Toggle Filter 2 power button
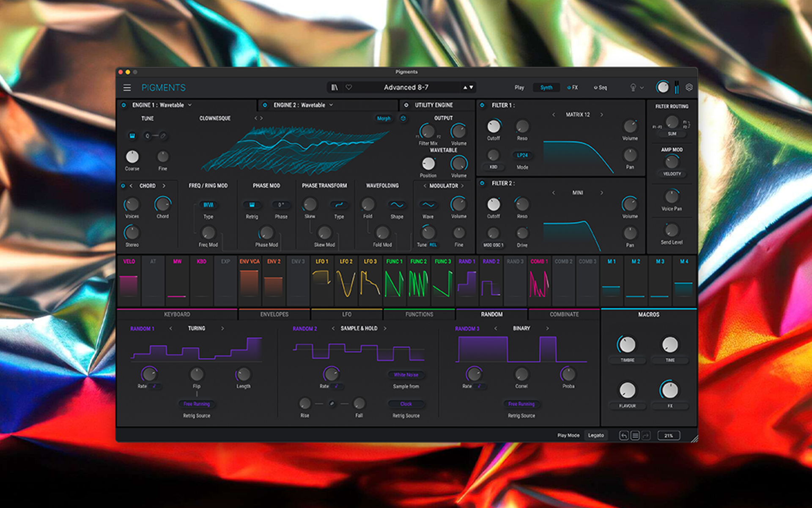Viewport: 812px width, 508px height. [x=482, y=183]
